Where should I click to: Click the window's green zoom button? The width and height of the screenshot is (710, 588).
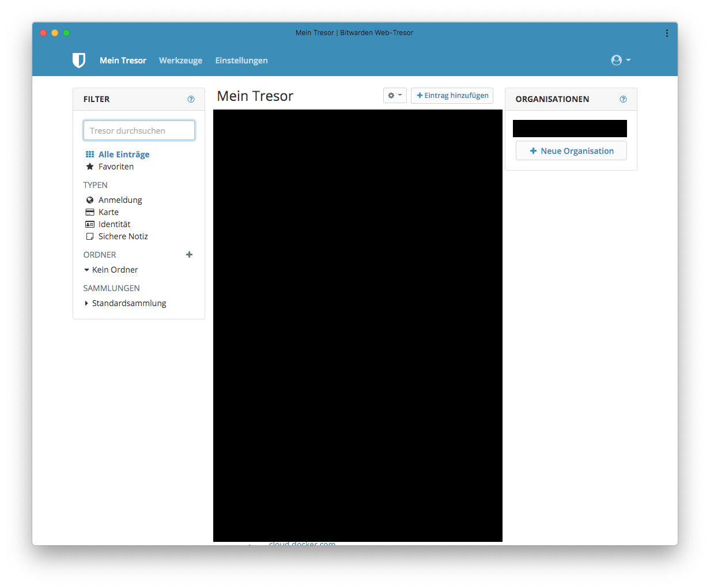click(x=66, y=33)
